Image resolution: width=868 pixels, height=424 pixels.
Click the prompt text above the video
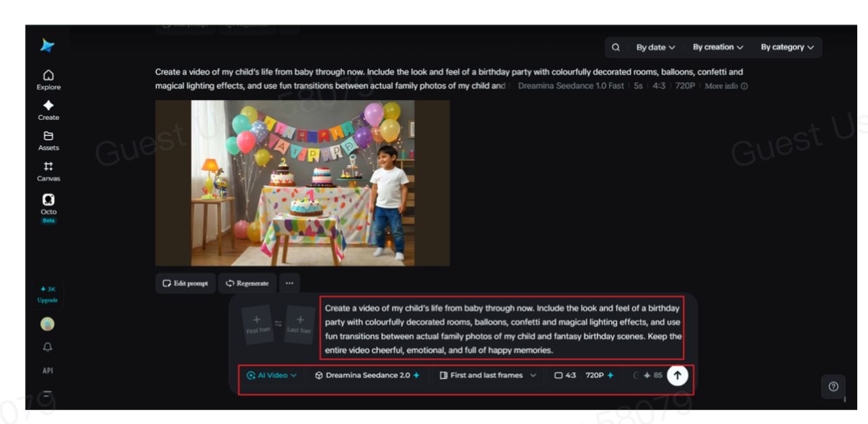tap(448, 78)
